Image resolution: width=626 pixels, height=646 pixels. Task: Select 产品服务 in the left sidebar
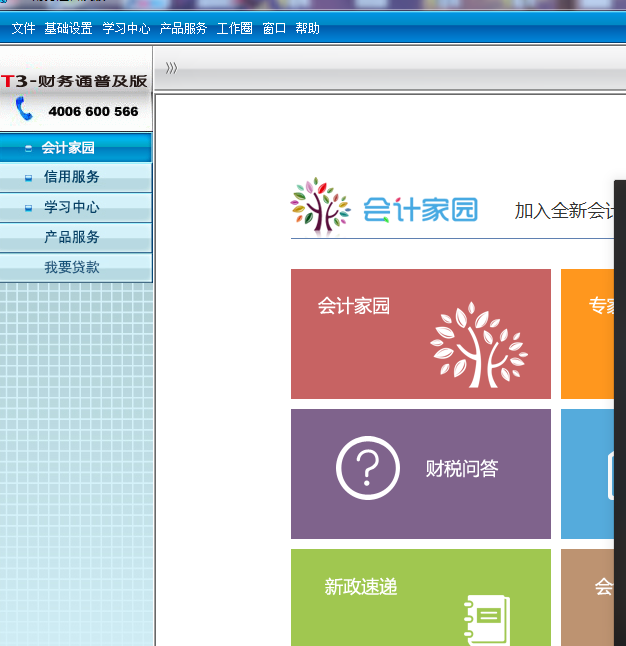pyautogui.click(x=76, y=237)
